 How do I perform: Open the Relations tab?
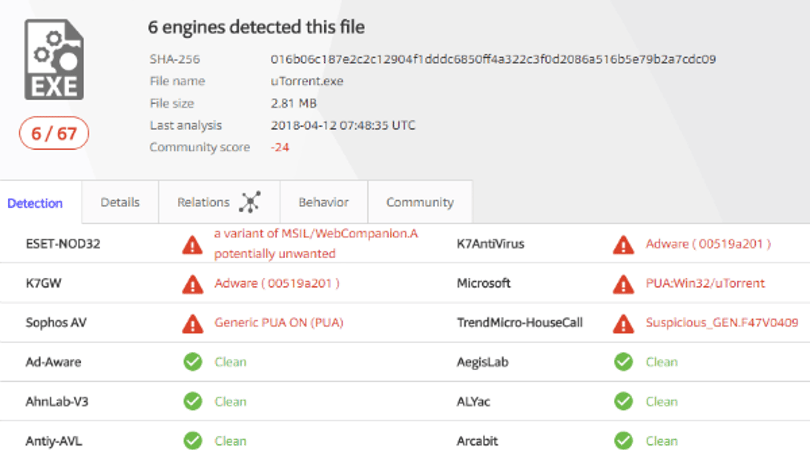click(x=219, y=202)
